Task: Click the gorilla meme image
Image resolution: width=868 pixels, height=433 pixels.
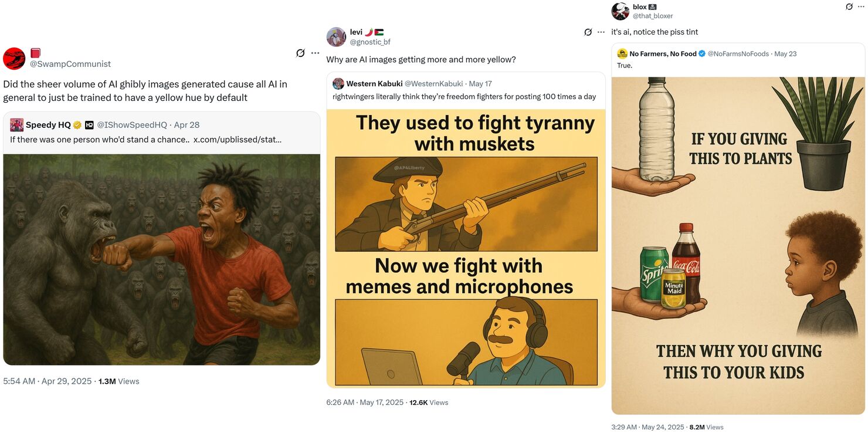Action: [x=162, y=258]
